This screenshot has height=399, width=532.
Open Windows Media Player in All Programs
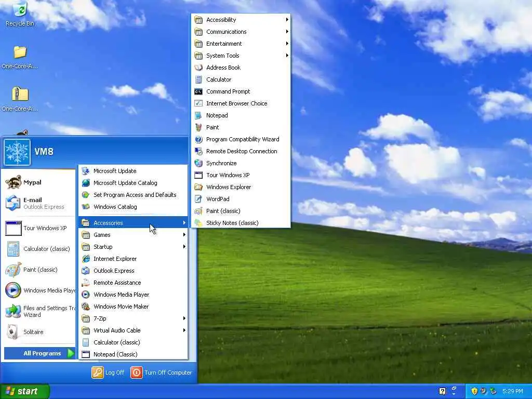pyautogui.click(x=133, y=295)
